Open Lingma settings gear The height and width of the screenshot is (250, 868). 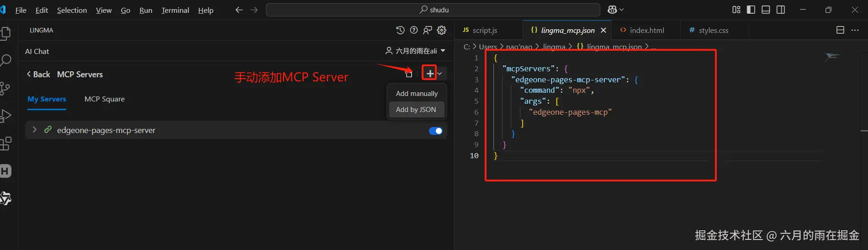[442, 30]
